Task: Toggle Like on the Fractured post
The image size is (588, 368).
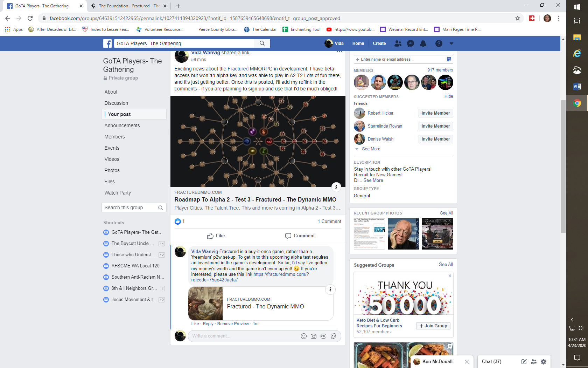Action: [x=216, y=236]
